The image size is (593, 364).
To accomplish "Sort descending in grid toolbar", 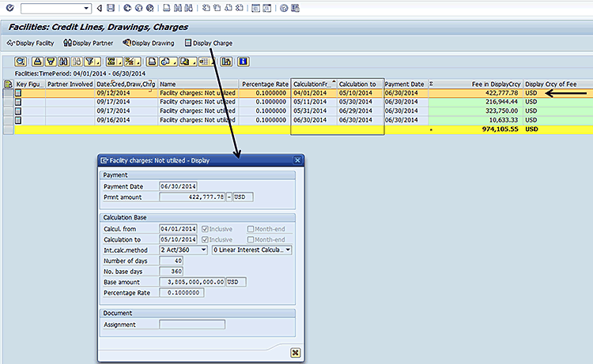I will [x=51, y=62].
